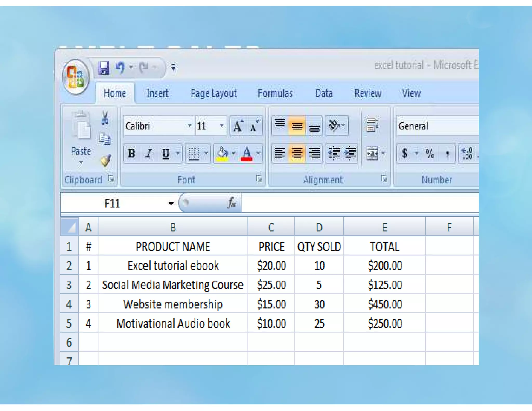Screen dimensions: 532x411
Task: Toggle Bold formatting
Action: coord(131,153)
